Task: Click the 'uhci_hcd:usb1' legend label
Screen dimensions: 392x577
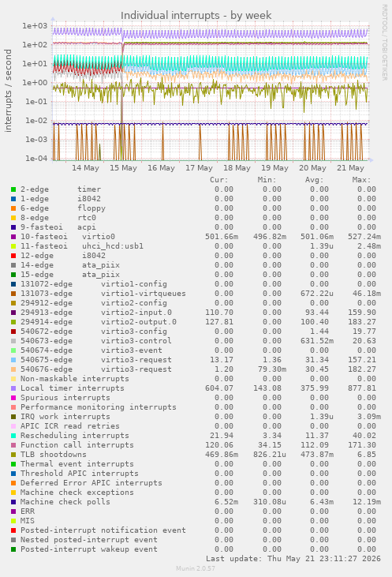Action: (113, 246)
